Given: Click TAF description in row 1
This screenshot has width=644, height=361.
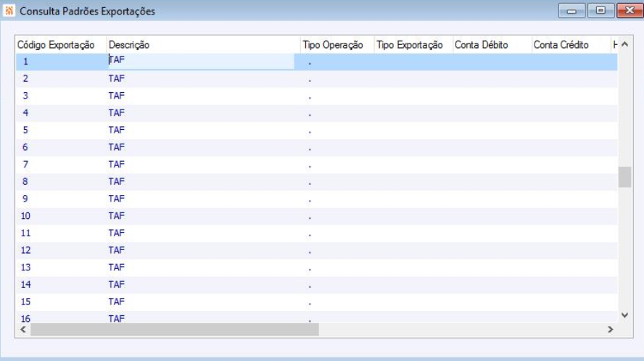Looking at the screenshot, I should click(117, 60).
